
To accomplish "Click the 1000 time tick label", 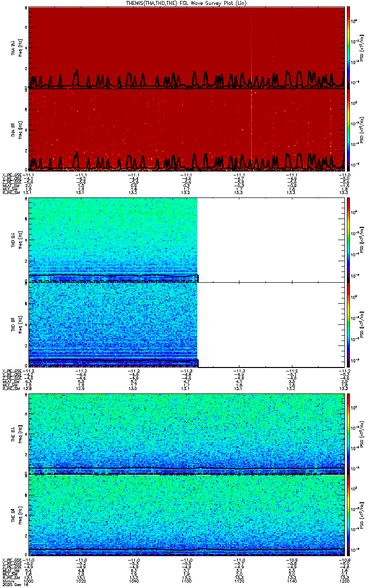I will coord(29,581).
